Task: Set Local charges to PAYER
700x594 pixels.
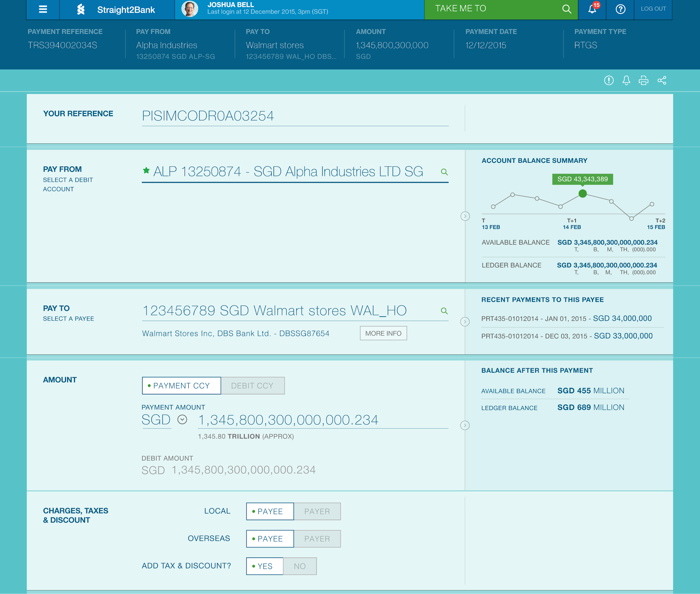Action: click(x=317, y=512)
